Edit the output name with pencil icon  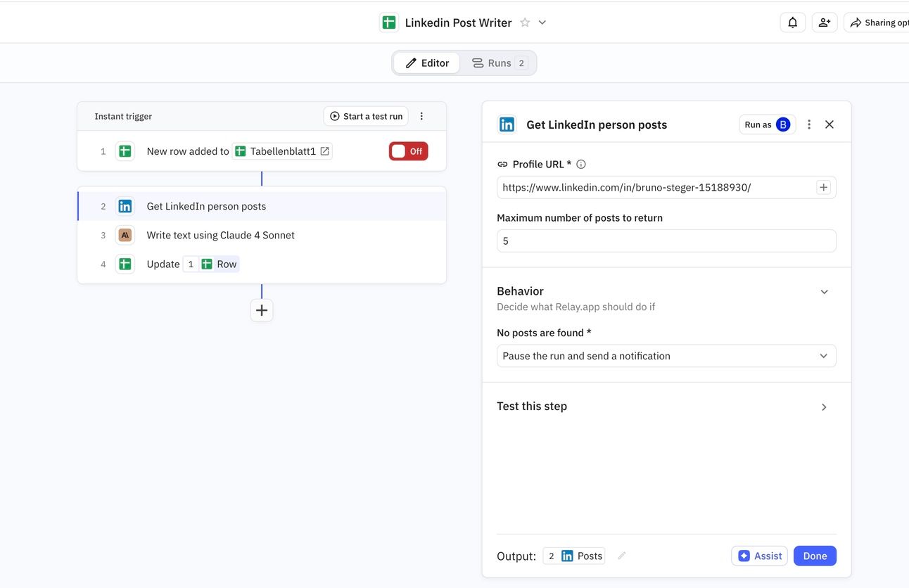621,556
